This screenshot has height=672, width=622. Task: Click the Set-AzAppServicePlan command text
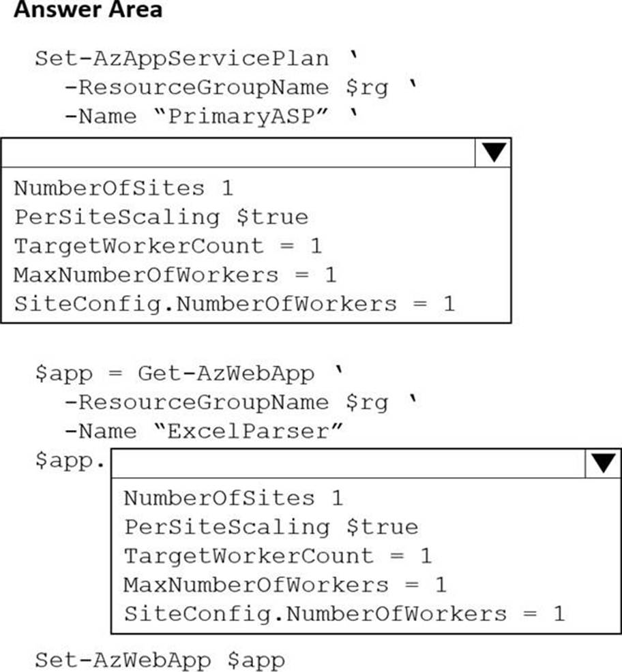[x=181, y=58]
